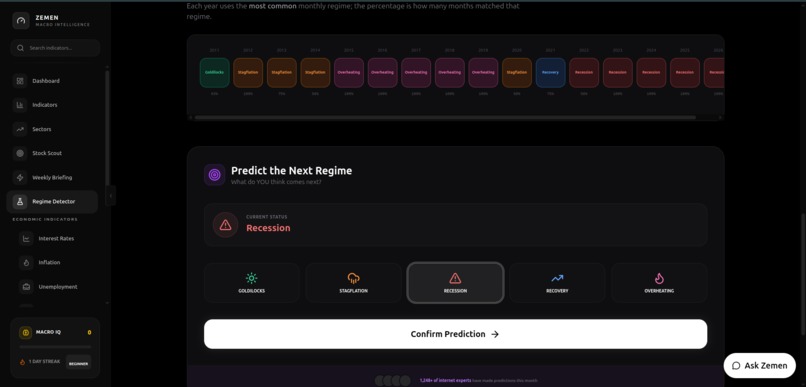Click the 'MACRO IQ' label
This screenshot has height=387, width=806.
(48, 332)
